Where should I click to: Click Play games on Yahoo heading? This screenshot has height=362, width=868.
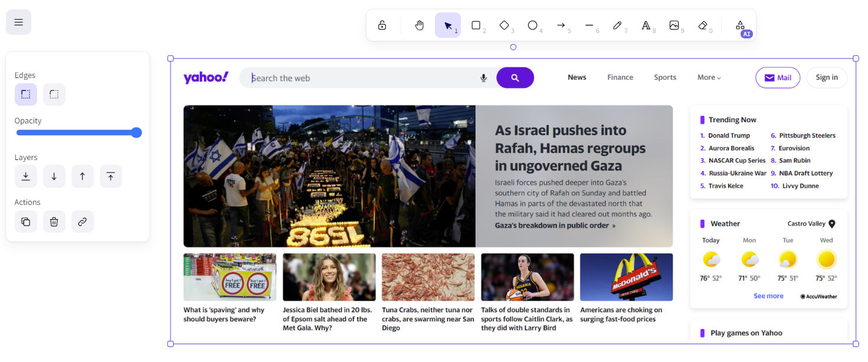coord(746,333)
